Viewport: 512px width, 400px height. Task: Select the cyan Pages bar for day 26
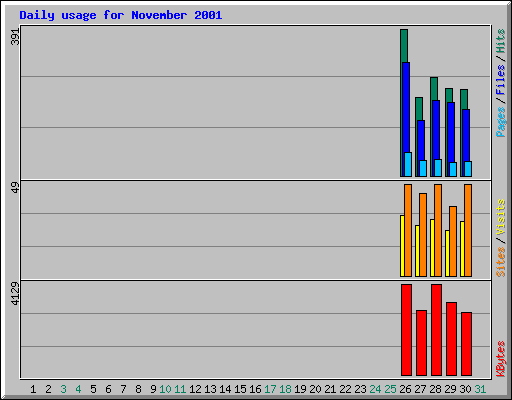[x=408, y=164]
